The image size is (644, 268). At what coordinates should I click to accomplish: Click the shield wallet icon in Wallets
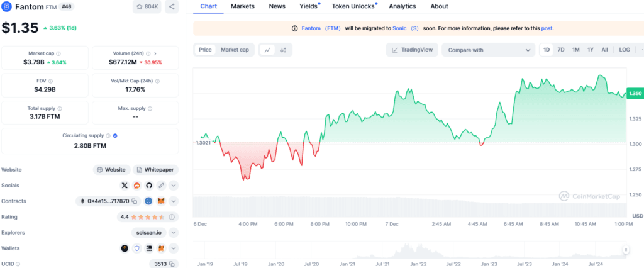point(137,248)
